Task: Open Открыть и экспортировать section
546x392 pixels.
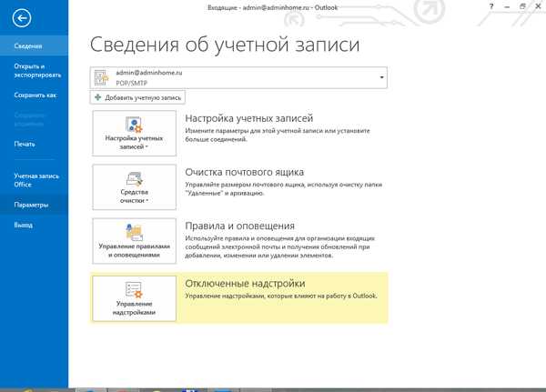Action: [35, 71]
